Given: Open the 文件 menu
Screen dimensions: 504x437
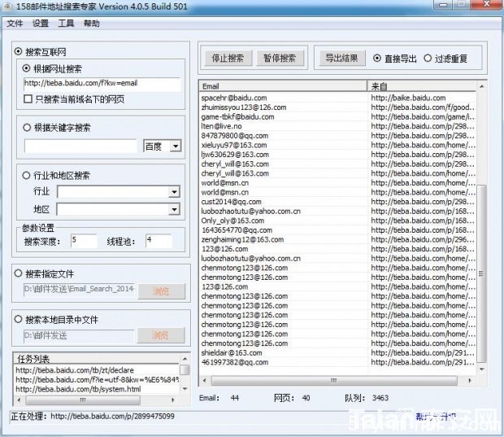Looking at the screenshot, I should coord(15,24).
